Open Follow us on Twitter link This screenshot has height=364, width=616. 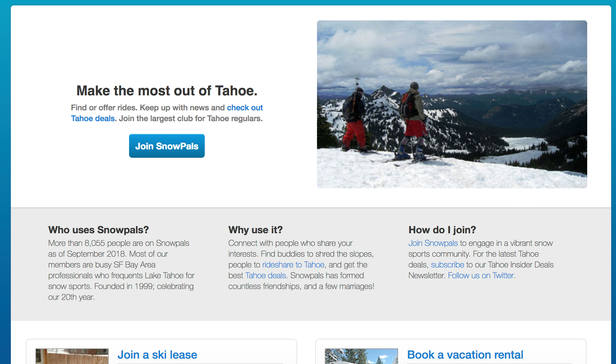(x=481, y=275)
